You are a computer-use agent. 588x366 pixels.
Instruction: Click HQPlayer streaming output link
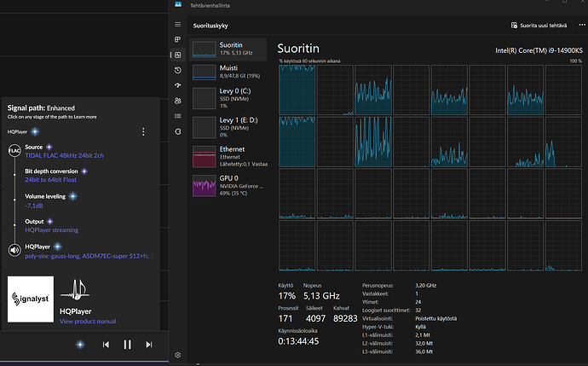(x=52, y=230)
